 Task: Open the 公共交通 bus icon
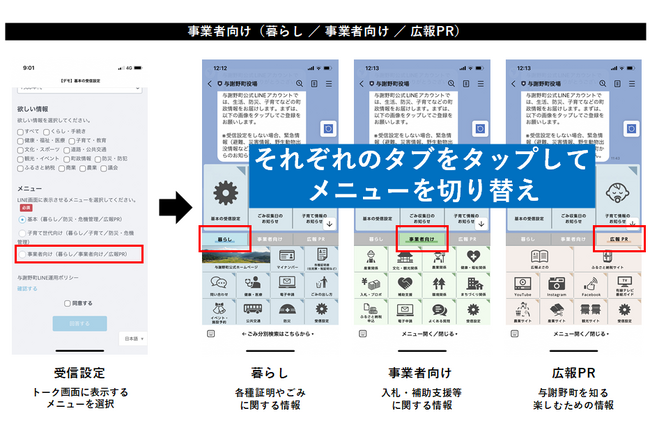252,309
